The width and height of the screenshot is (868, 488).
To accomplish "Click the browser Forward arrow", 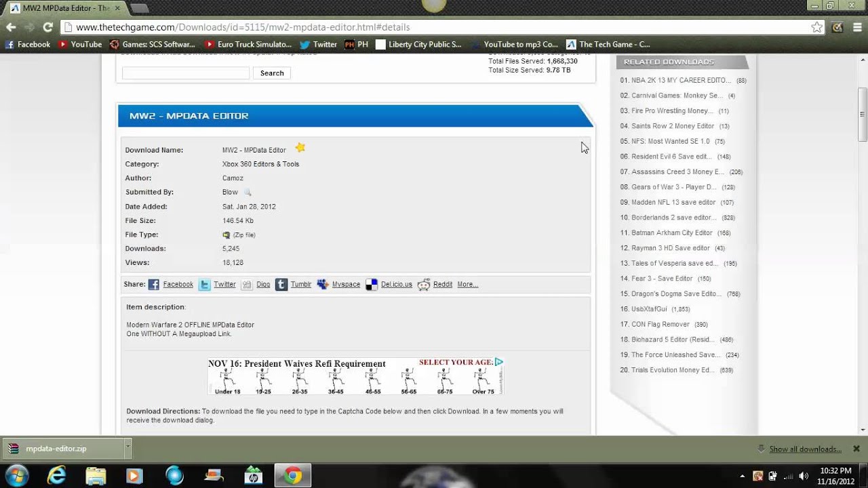I will point(29,27).
